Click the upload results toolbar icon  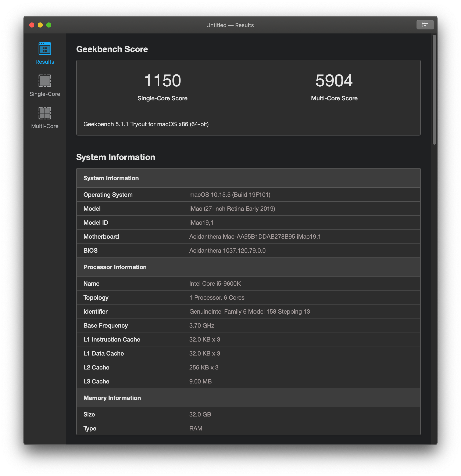(425, 25)
